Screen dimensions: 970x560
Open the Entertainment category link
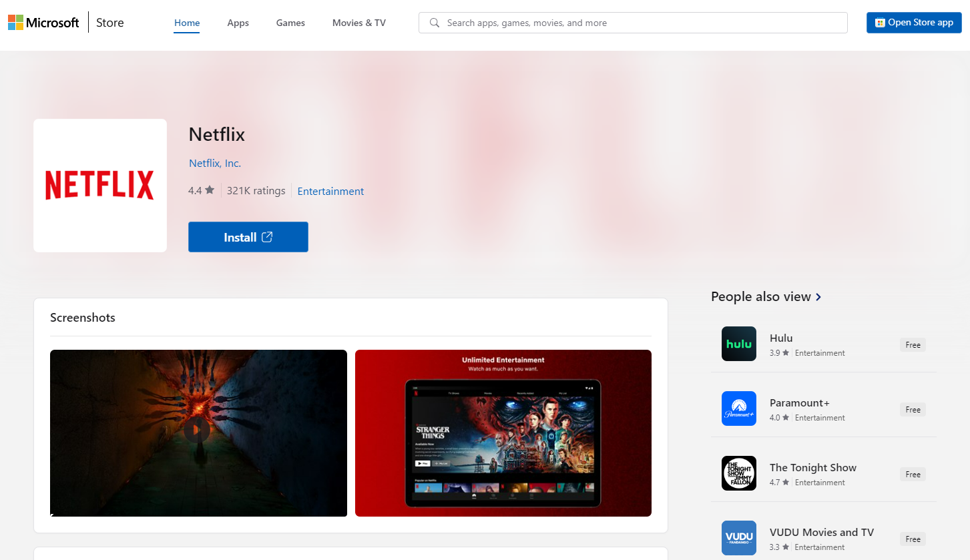[330, 191]
